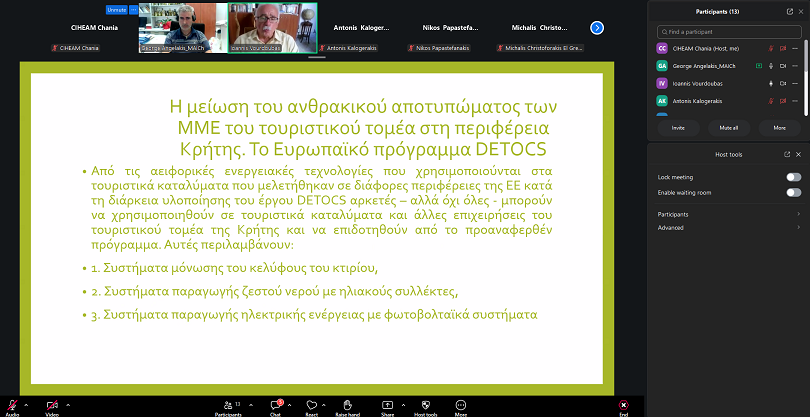This screenshot has width=810, height=417.
Task: Start camera with toolbar Video icon
Action: [52, 405]
